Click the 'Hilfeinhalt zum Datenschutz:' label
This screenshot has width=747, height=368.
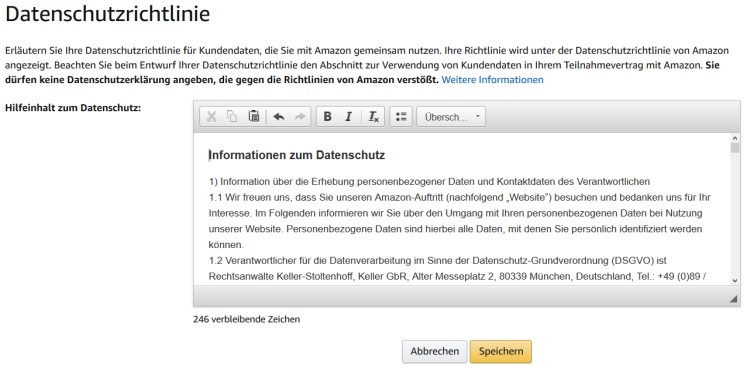73,108
